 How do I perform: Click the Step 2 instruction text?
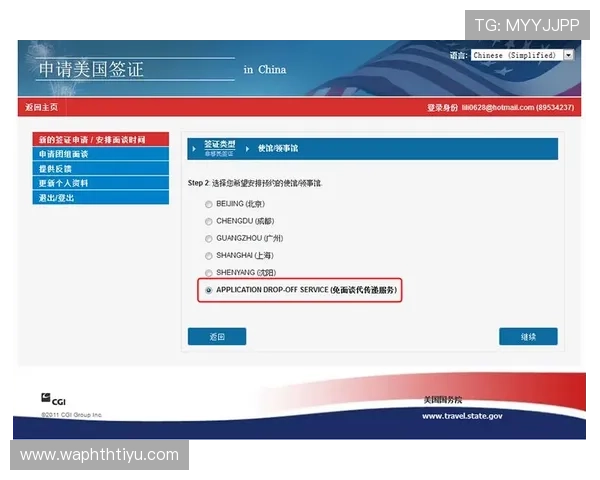pyautogui.click(x=255, y=183)
